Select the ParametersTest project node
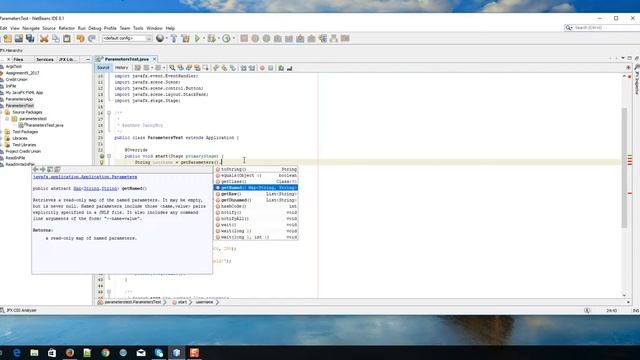 [20, 106]
